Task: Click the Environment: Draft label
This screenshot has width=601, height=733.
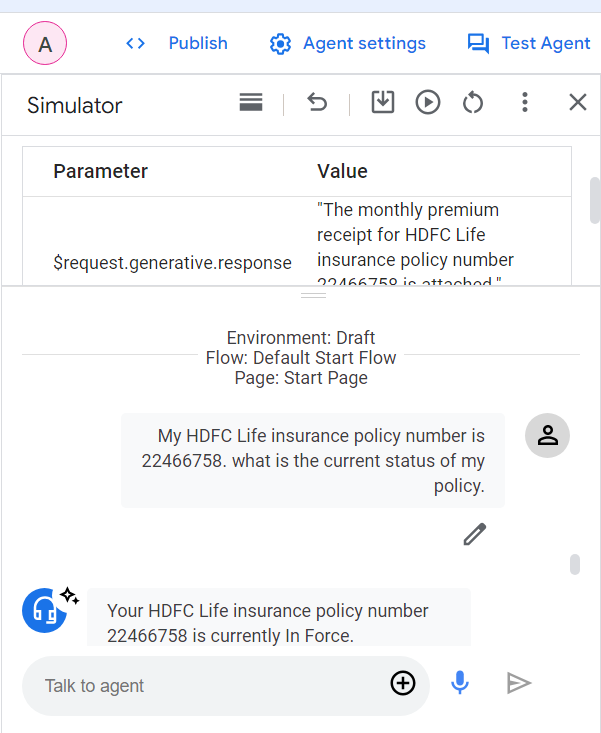Action: [x=301, y=338]
